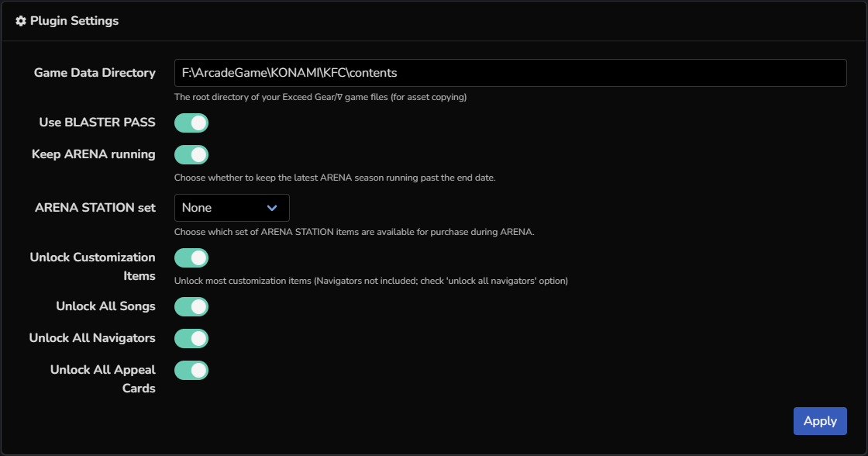The height and width of the screenshot is (456, 868).
Task: Click the Unlock All Songs label text
Action: pyautogui.click(x=105, y=306)
